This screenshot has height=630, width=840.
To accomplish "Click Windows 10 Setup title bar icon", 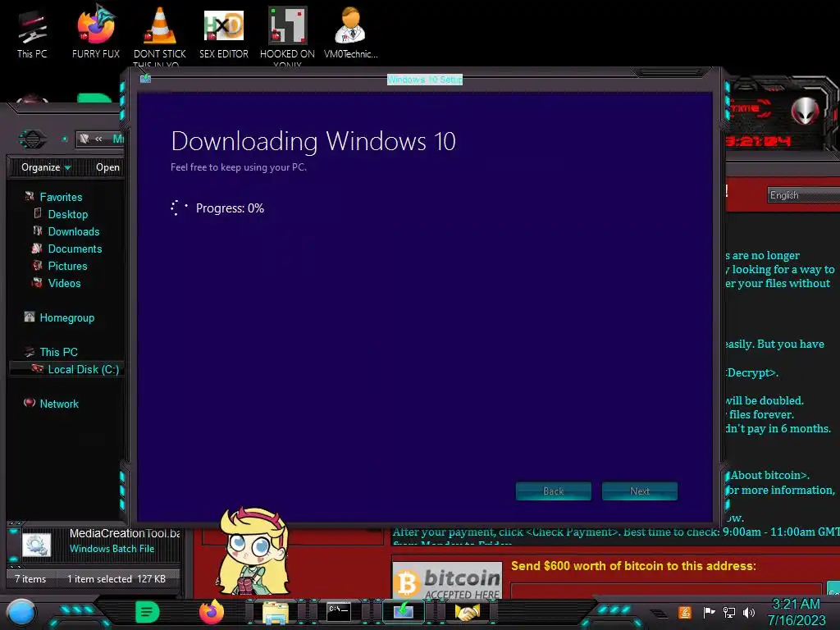I will pyautogui.click(x=145, y=79).
